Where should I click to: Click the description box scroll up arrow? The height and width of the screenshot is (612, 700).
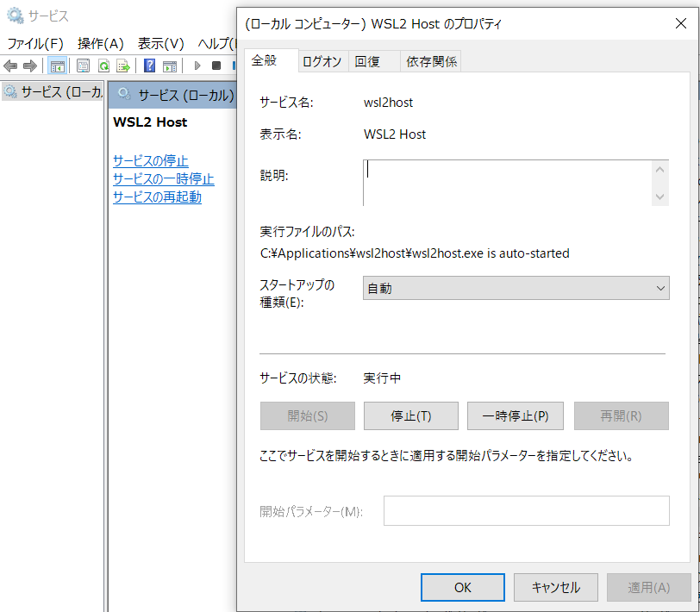659,170
